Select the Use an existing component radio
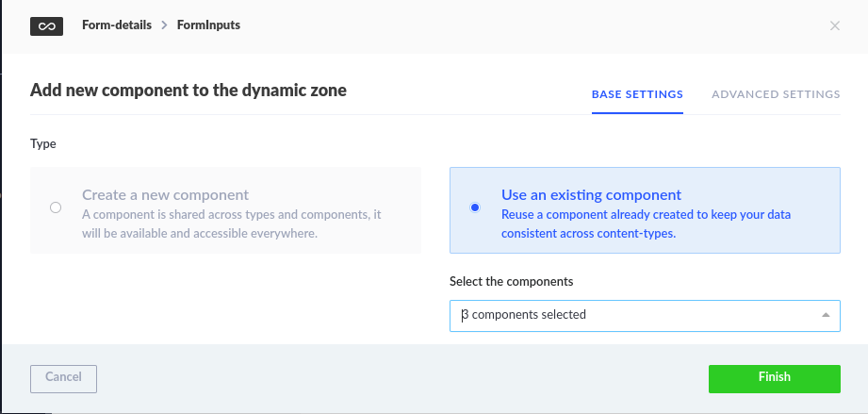 [x=475, y=207]
